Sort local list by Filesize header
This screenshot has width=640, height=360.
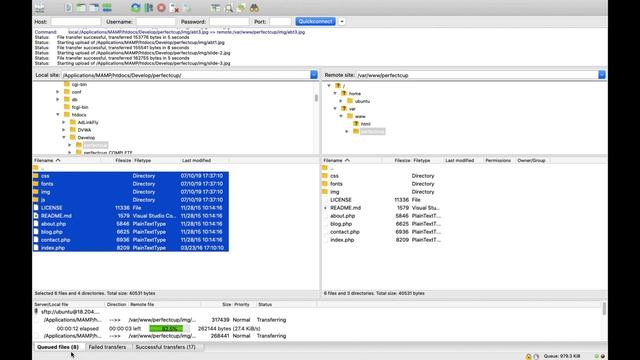coord(116,160)
